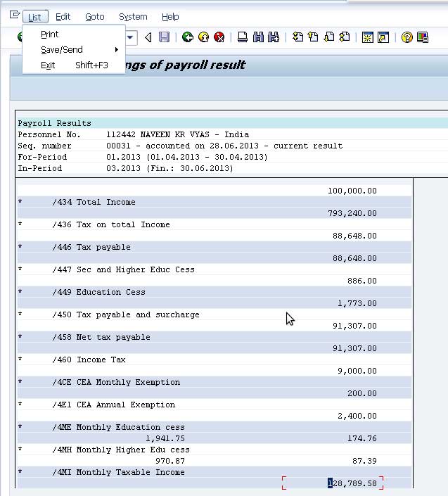Click the Print icon in toolbar

coord(243,37)
